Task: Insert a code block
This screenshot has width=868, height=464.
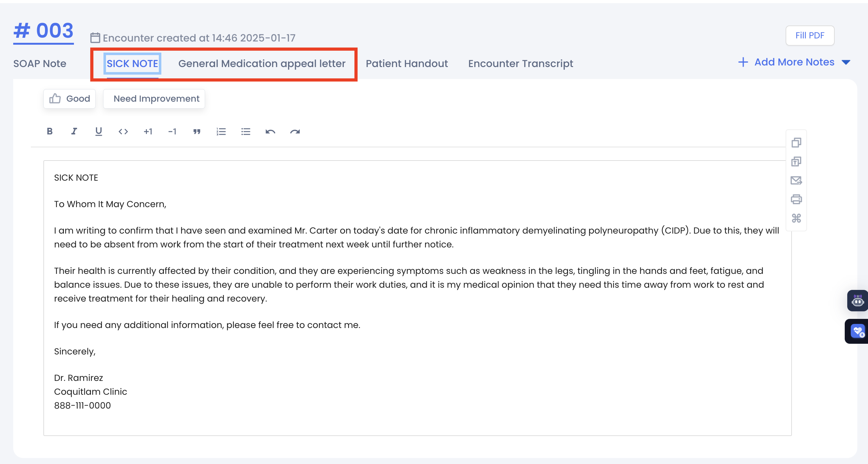Action: pos(123,132)
